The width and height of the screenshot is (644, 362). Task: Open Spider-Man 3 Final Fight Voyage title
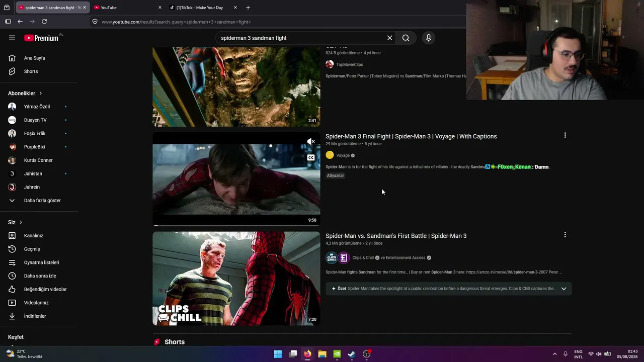coord(411,136)
